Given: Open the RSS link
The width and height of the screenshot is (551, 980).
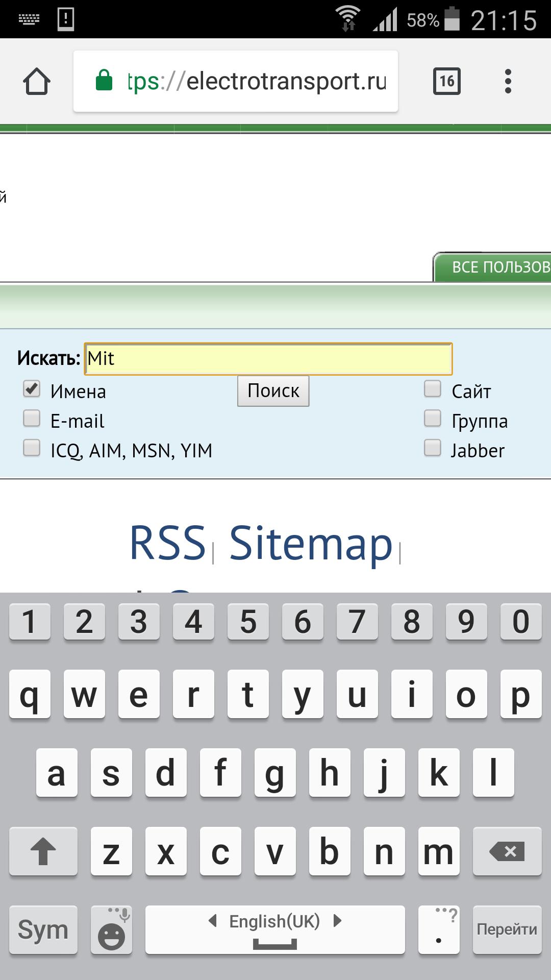Looking at the screenshot, I should (167, 543).
